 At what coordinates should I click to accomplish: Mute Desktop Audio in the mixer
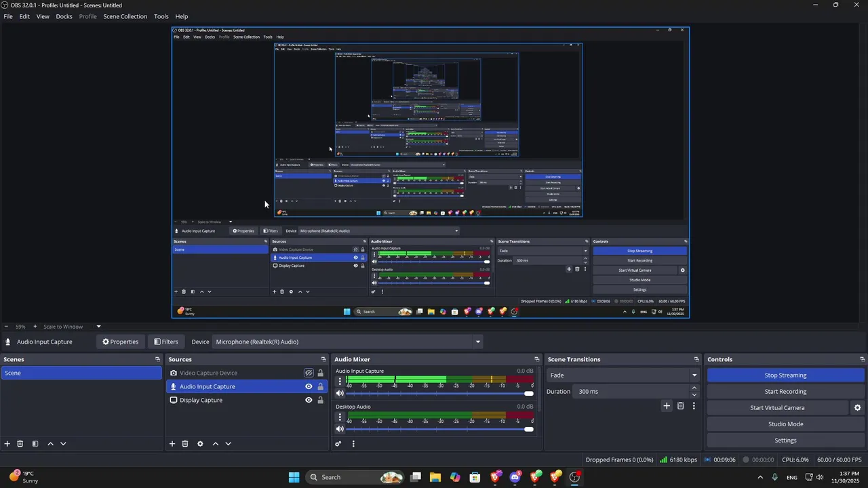pyautogui.click(x=340, y=429)
